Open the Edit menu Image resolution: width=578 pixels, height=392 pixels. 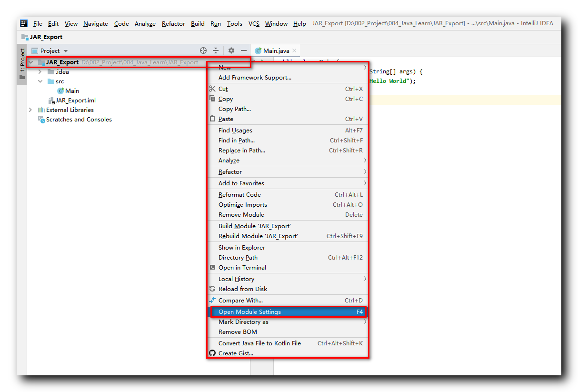(x=53, y=23)
